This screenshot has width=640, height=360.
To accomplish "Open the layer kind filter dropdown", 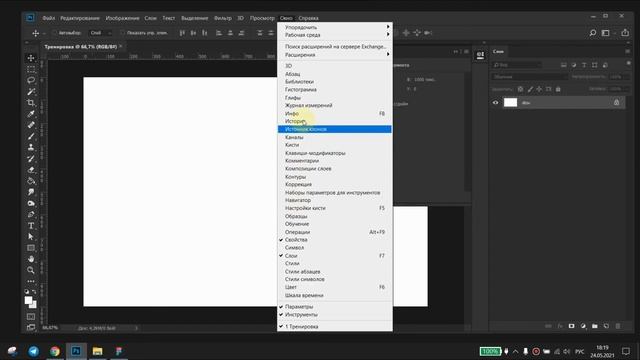I will coord(517,65).
